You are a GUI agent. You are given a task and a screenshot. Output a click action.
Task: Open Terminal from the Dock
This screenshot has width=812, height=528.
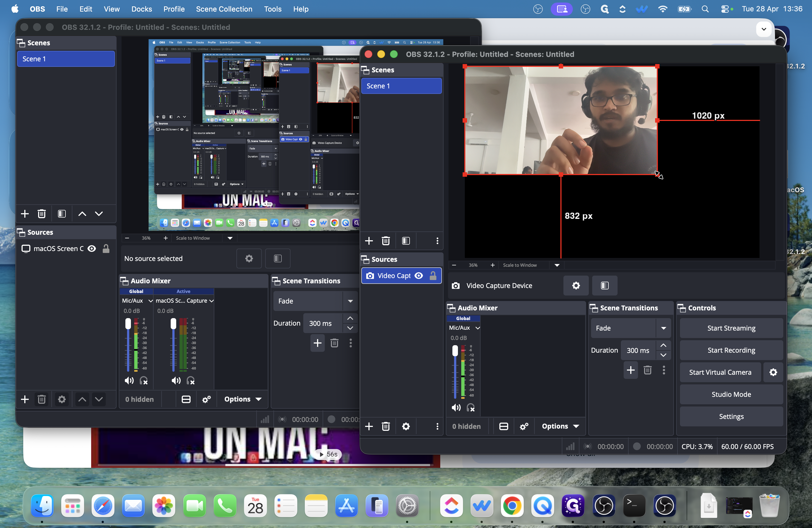coord(634,505)
